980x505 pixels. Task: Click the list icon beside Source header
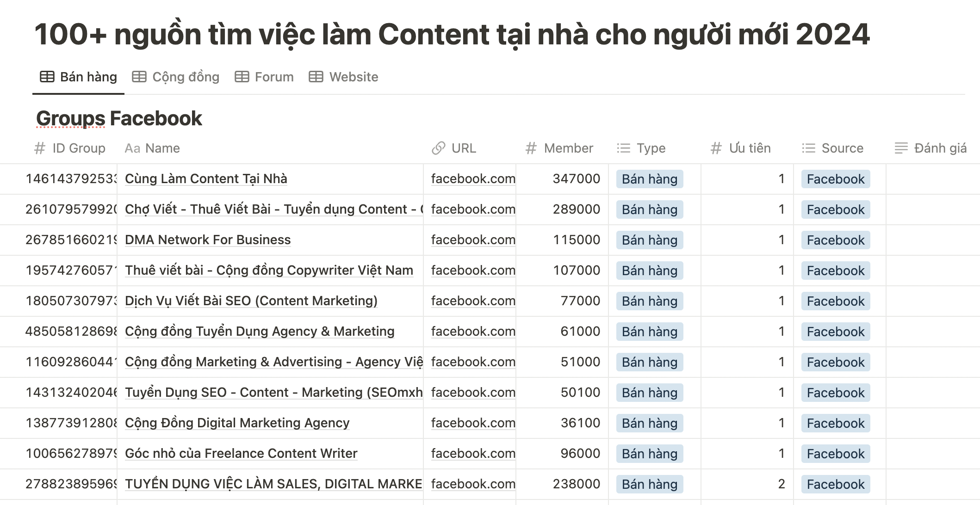coord(809,148)
